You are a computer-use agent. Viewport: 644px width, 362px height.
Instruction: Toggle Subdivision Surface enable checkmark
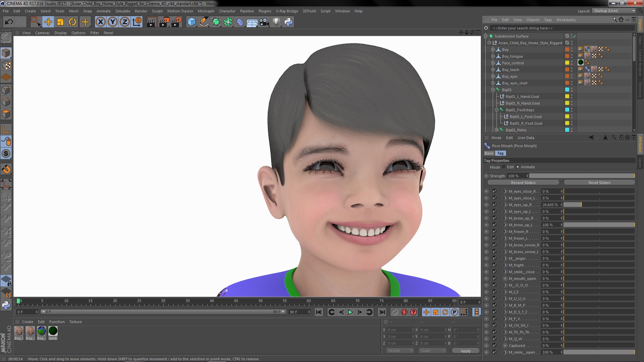click(x=575, y=36)
